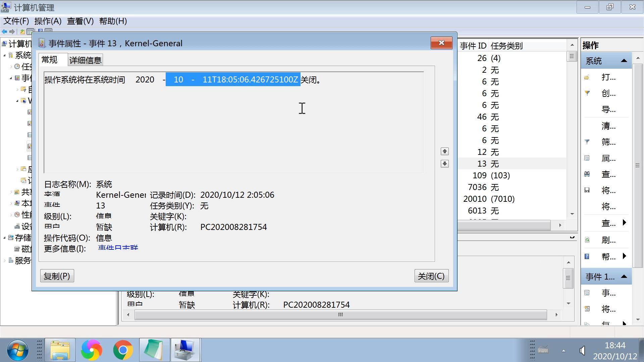Switch to the 详细信息 tab

tap(85, 60)
